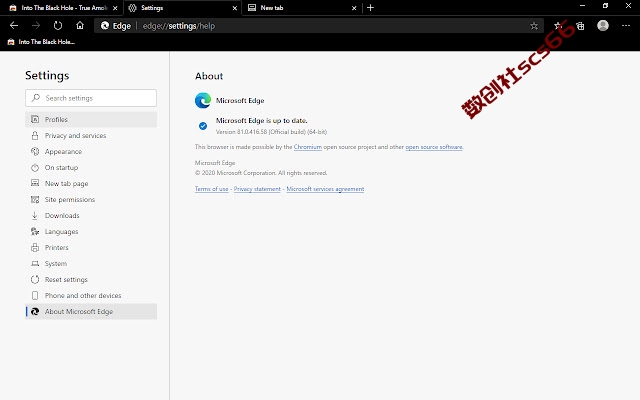640x400 pixels.
Task: Switch to the New tab tab
Action: [302, 8]
